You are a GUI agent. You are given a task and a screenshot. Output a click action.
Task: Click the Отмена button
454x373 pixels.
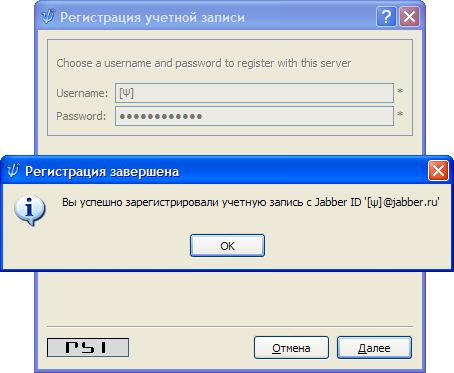click(x=291, y=348)
